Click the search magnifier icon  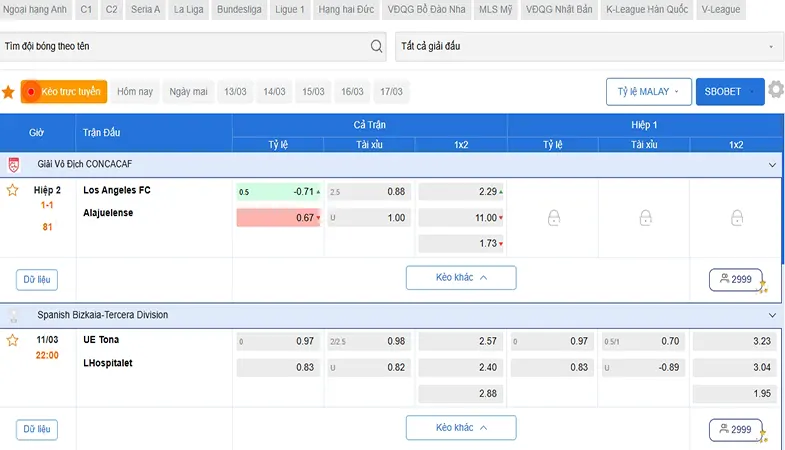376,47
